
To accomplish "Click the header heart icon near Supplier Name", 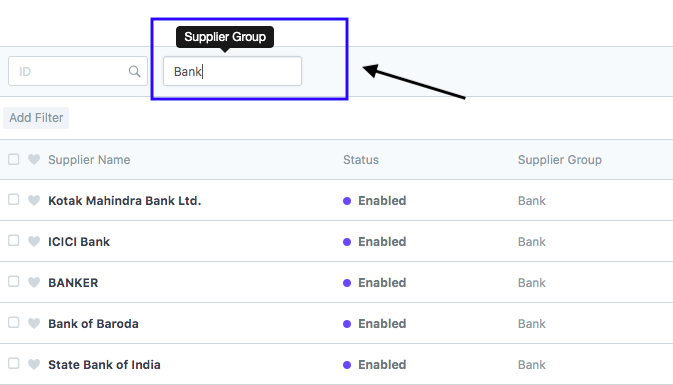I will coord(34,159).
